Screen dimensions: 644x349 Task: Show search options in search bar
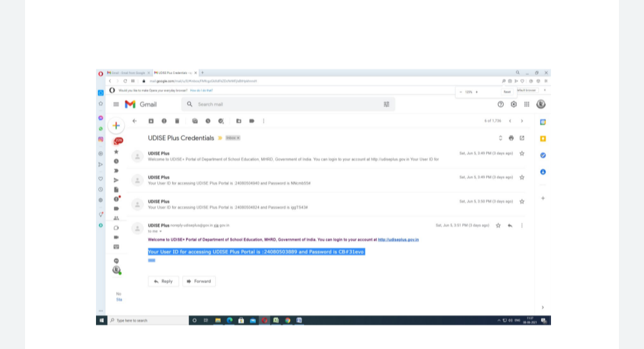click(386, 104)
